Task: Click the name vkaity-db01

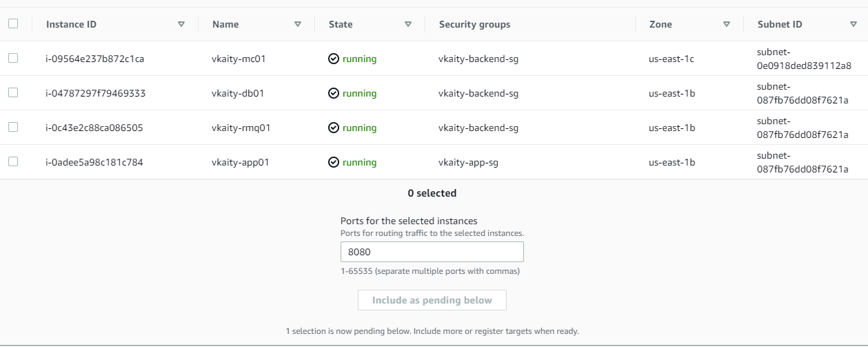Action: point(238,93)
